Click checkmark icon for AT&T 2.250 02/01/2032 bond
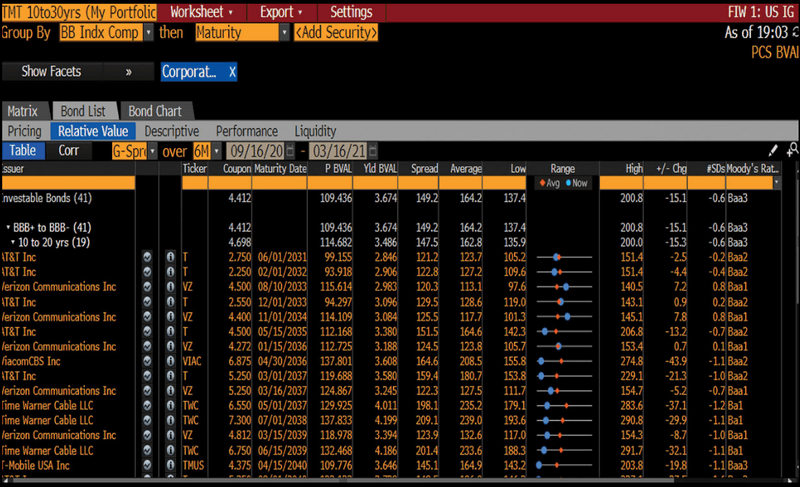Viewport: 800px width, 487px height. pyautogui.click(x=147, y=272)
